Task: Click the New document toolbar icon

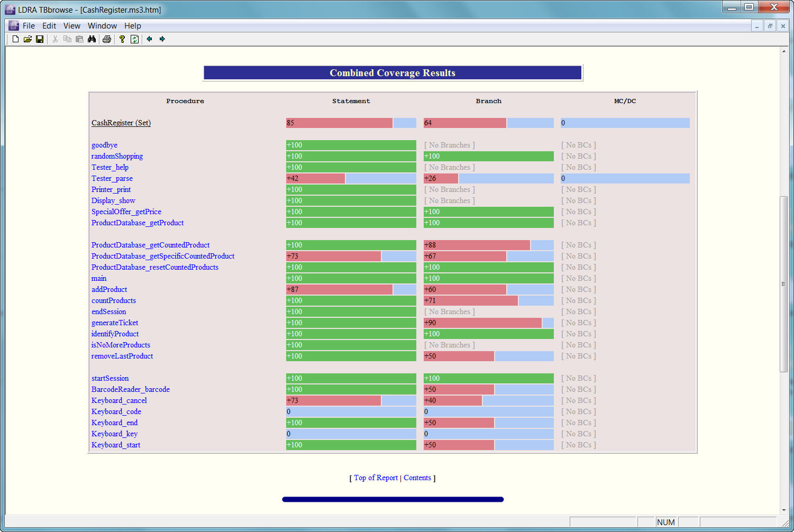Action: point(15,39)
